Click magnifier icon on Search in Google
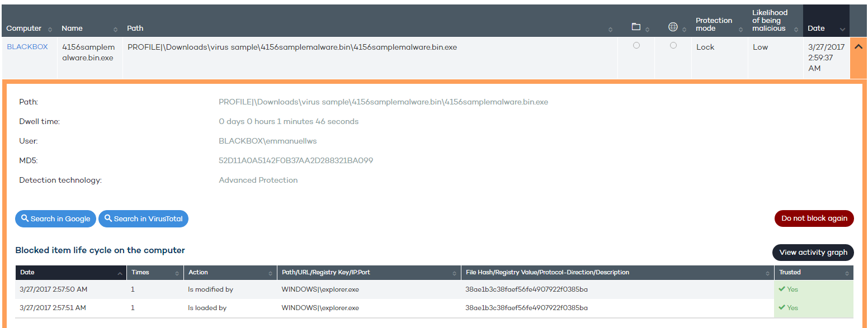 point(25,218)
